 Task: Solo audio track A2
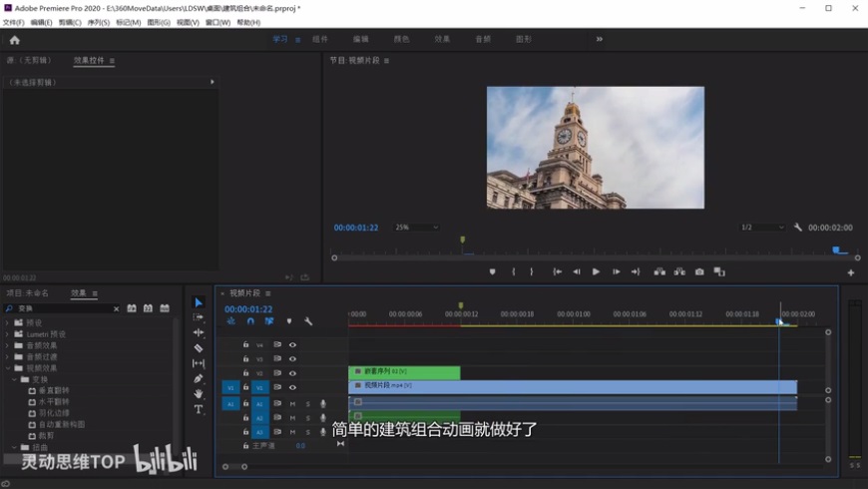(x=307, y=418)
